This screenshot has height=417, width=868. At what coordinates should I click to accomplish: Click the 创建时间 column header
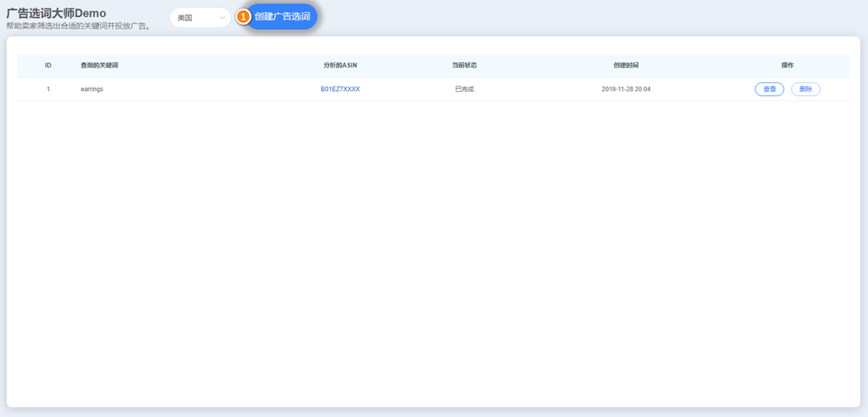tap(626, 65)
